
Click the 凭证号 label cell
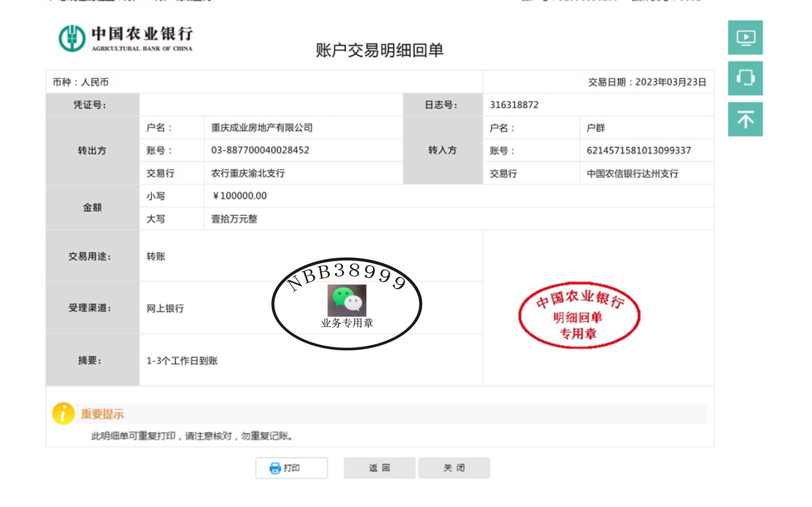click(92, 105)
